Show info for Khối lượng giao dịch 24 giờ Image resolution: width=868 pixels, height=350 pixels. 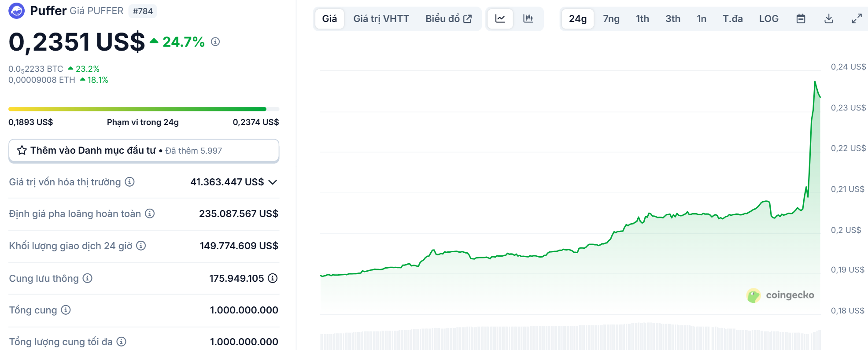141,246
